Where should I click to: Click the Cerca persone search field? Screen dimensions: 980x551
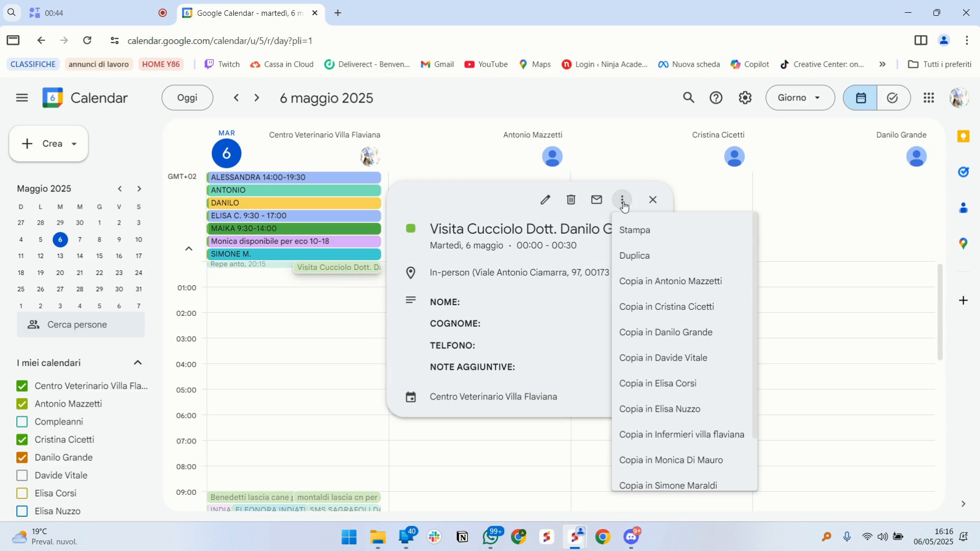[x=81, y=325]
